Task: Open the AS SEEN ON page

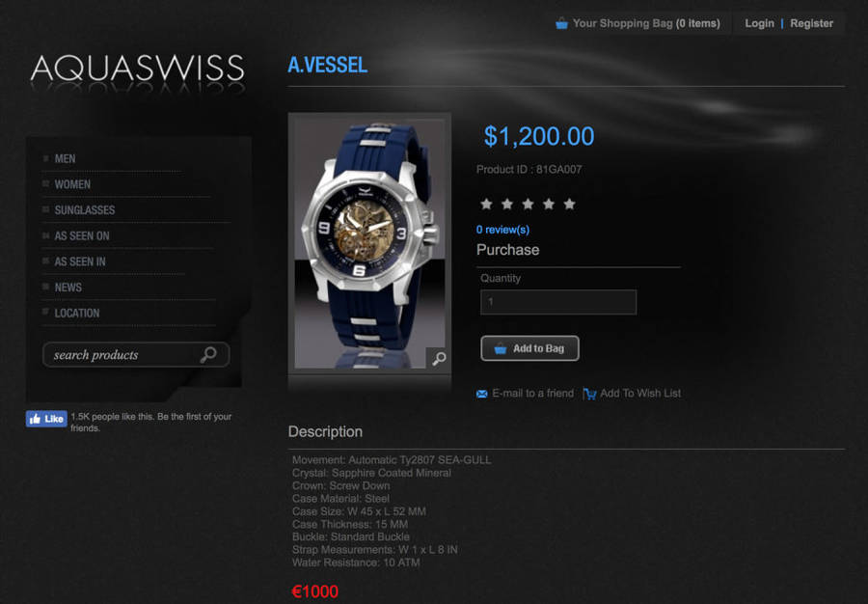Action: pyautogui.click(x=82, y=235)
